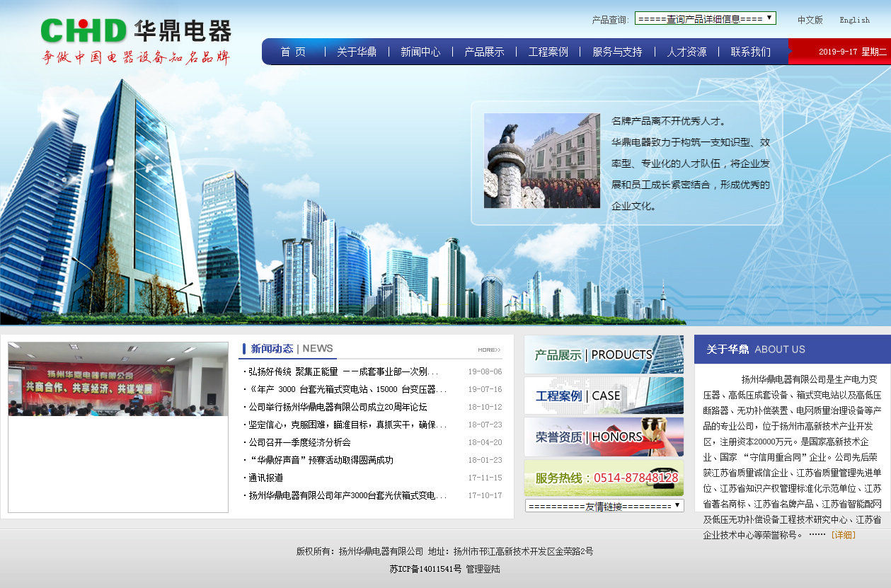Click the 苏ICP备14011541号 footer text

pos(425,569)
